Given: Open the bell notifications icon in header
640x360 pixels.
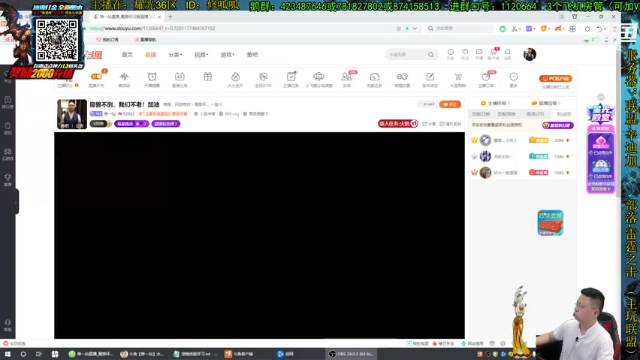Looking at the screenshot, I should click(508, 52).
